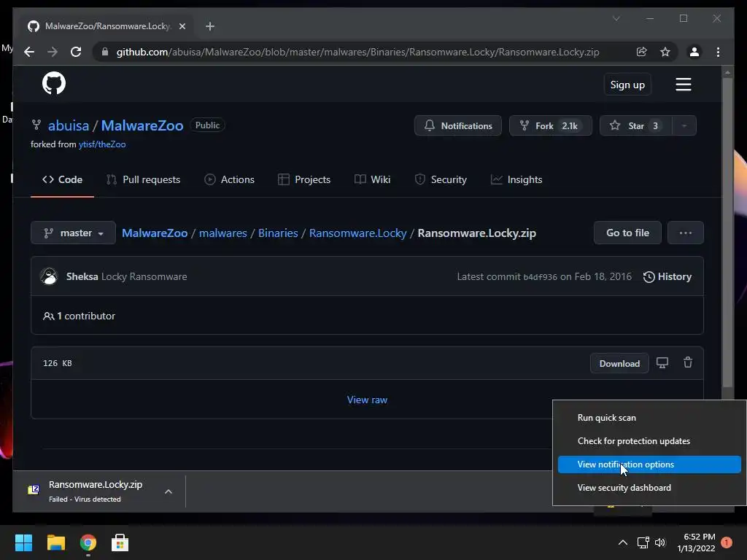Share this page from address bar
The width and height of the screenshot is (747, 560).
[x=642, y=52]
